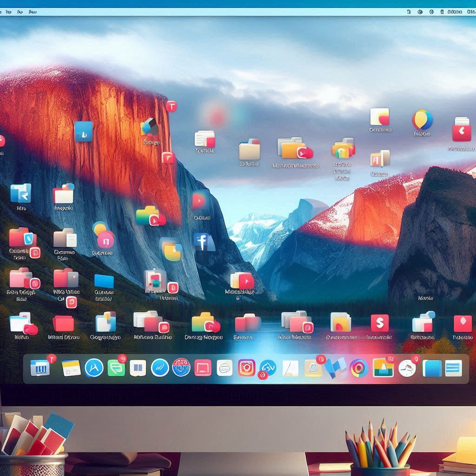The image size is (476, 476).
Task: Click the leftmost status icon in menu bar
Action: (408, 12)
